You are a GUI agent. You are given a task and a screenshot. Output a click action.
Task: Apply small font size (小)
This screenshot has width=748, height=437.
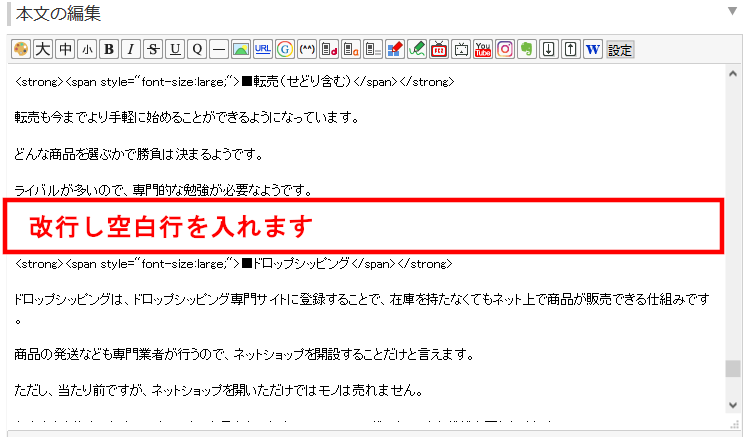(x=87, y=49)
